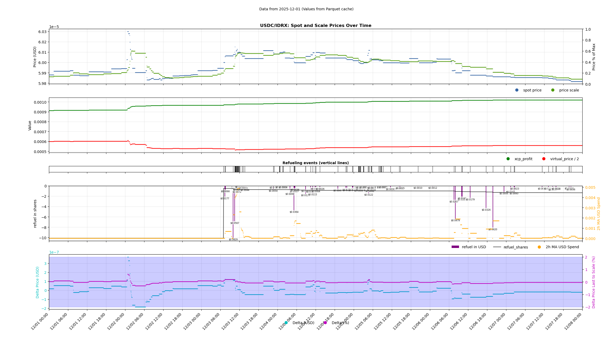Click the red virtual_price / 2 legend dot
This screenshot has width=613, height=364.
[x=544, y=159]
